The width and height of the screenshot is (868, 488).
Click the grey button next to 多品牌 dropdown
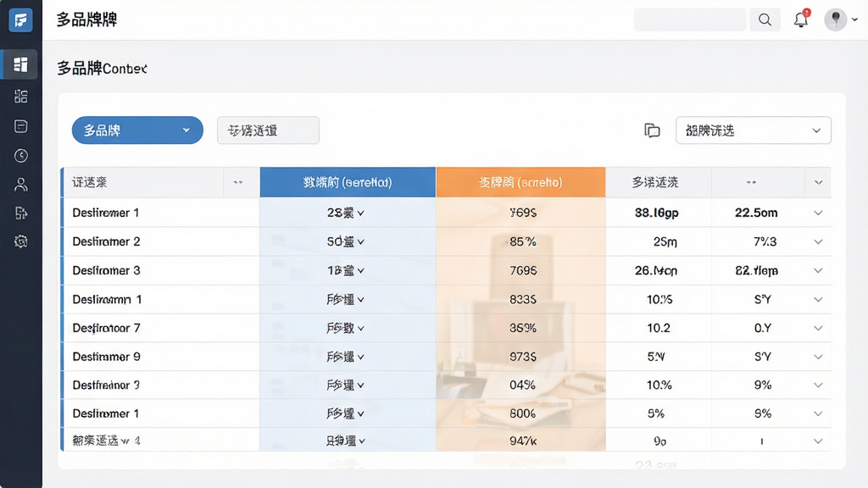(x=268, y=130)
